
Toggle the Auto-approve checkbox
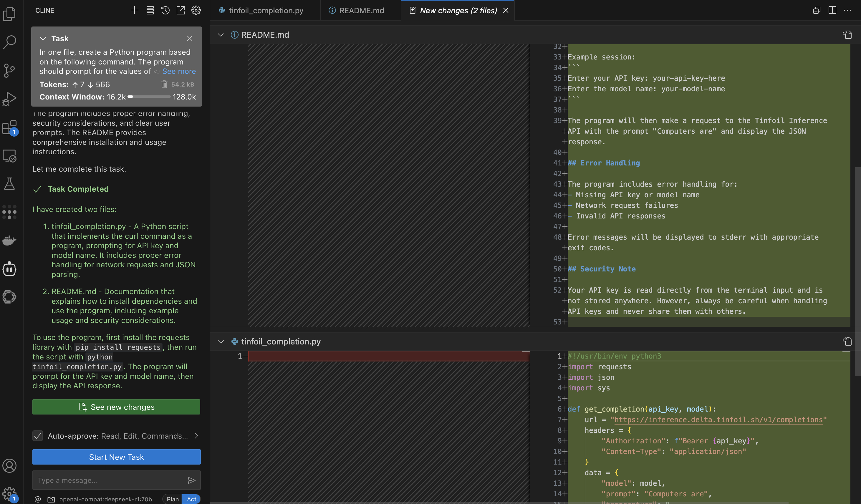pyautogui.click(x=38, y=436)
